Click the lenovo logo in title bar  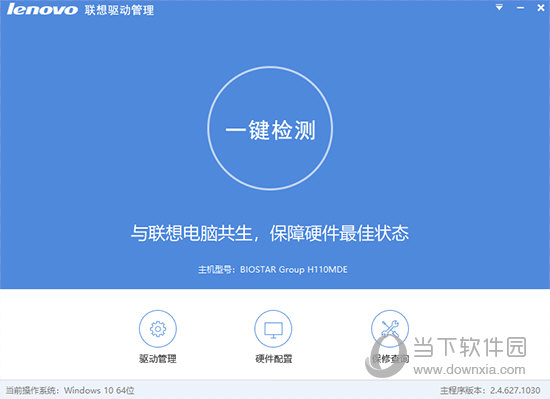coord(42,9)
